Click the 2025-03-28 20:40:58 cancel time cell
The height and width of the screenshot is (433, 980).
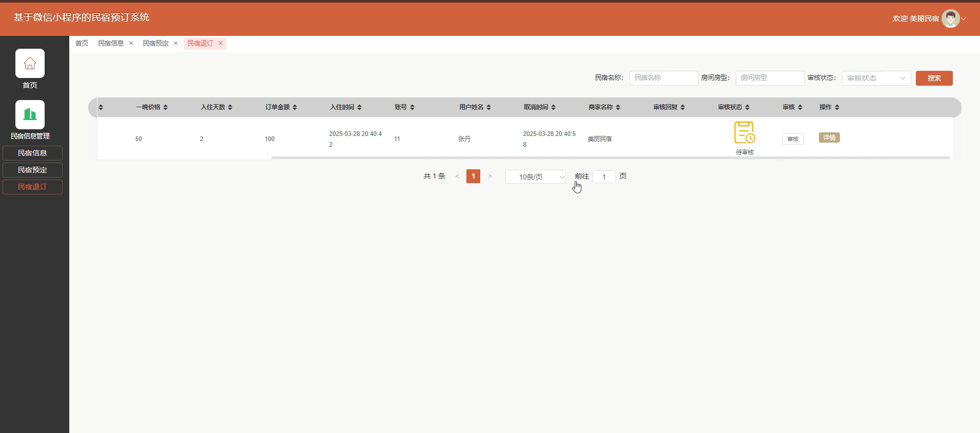tap(549, 139)
